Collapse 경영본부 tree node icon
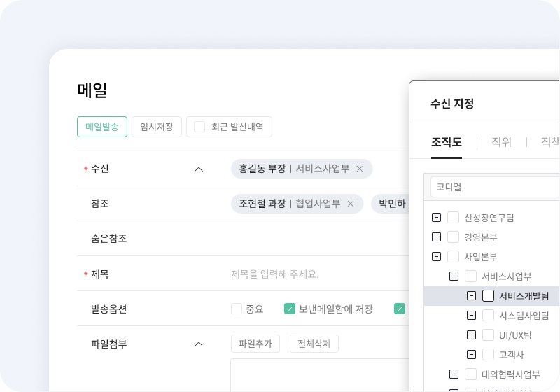Image resolution: width=560 pixels, height=392 pixels. [x=437, y=237]
